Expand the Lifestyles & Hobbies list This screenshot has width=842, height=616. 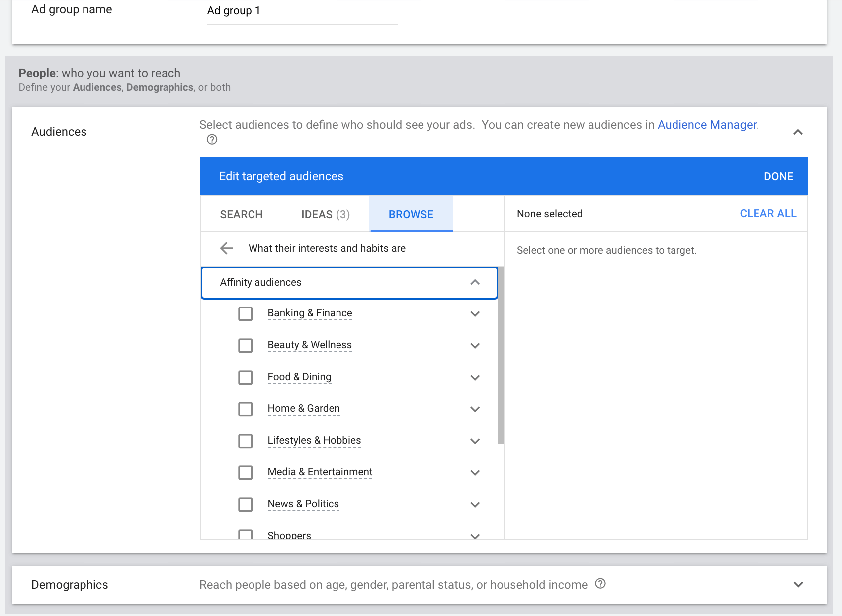tap(475, 441)
